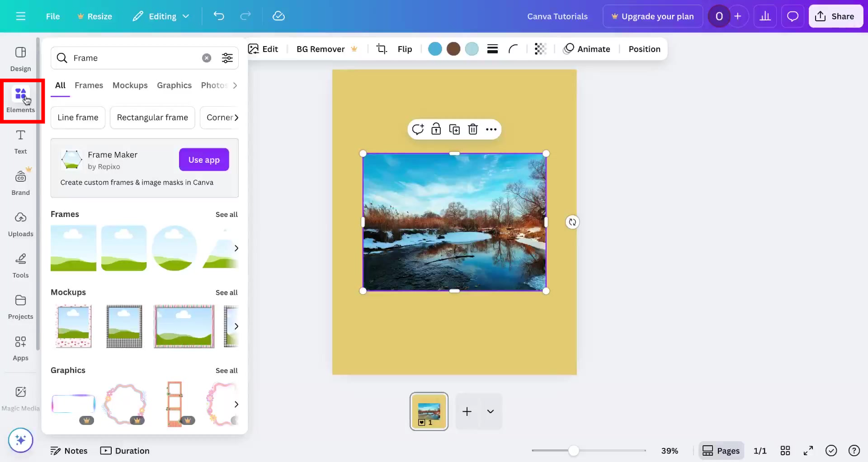Click the blue fill color swatch
This screenshot has height=462, width=868.
click(x=435, y=49)
